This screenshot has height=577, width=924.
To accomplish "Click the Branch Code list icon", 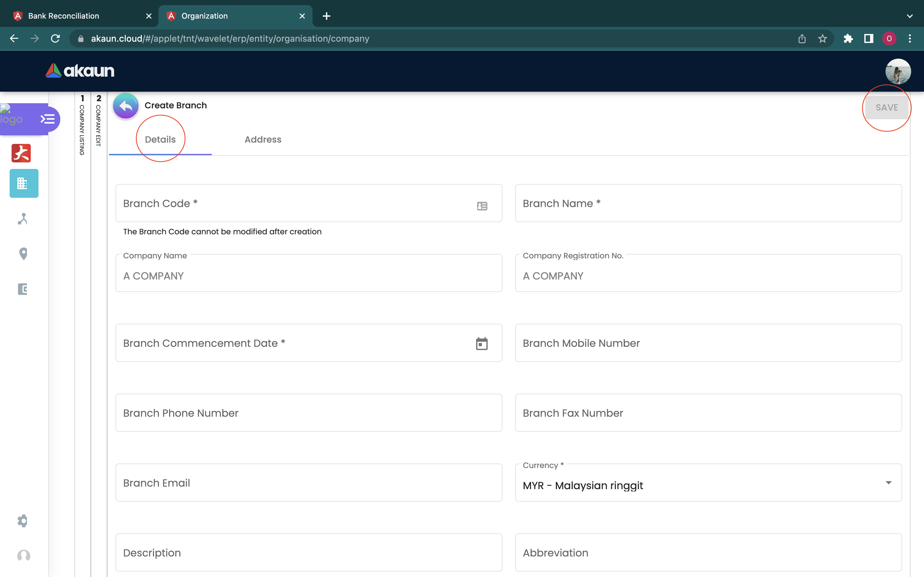I will click(482, 206).
